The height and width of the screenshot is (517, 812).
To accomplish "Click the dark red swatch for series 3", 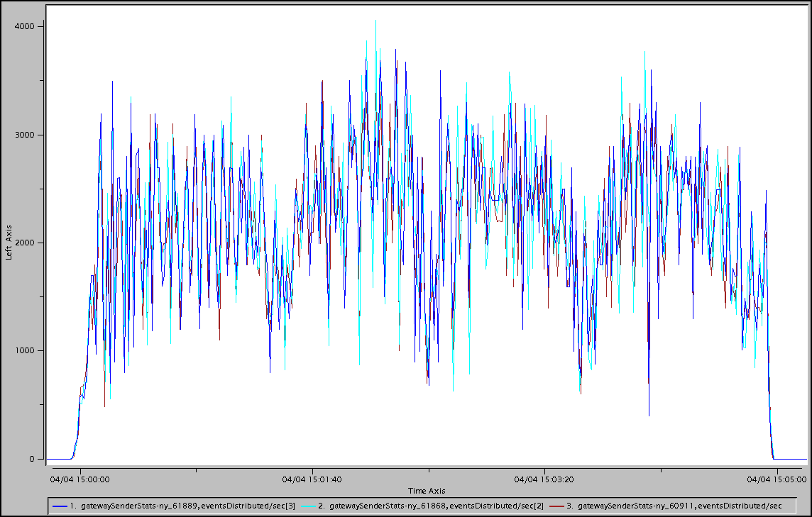I will (x=556, y=506).
